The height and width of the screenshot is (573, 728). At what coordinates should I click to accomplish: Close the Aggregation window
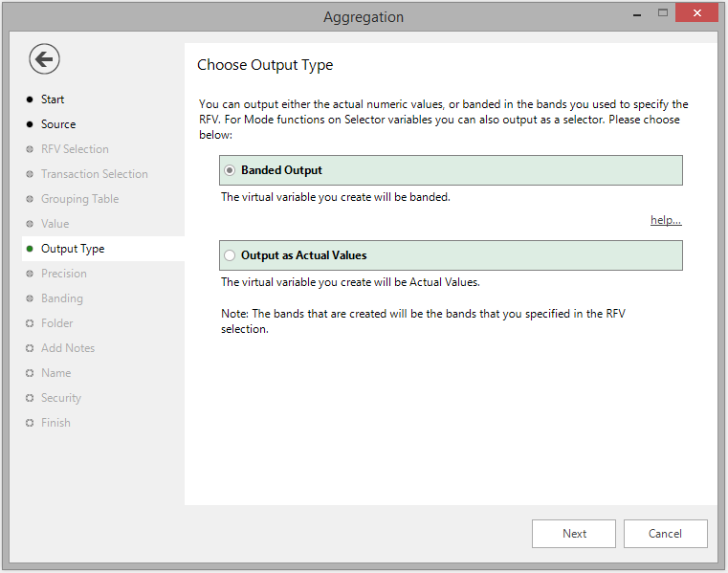pos(696,13)
